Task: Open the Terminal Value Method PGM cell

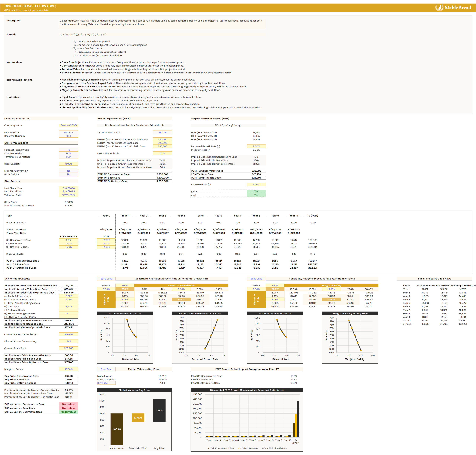Action: pyautogui.click(x=69, y=157)
